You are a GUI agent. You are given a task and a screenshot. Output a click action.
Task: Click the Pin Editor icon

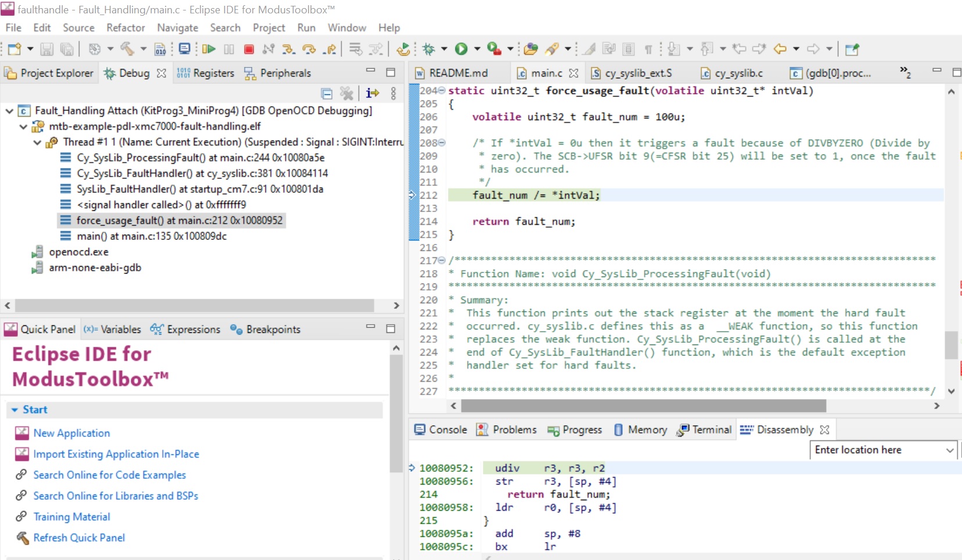tap(852, 49)
